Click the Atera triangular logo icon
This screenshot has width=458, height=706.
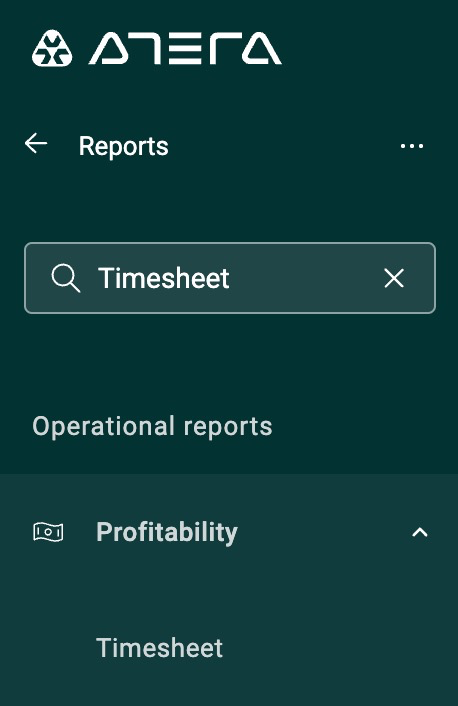coord(52,49)
